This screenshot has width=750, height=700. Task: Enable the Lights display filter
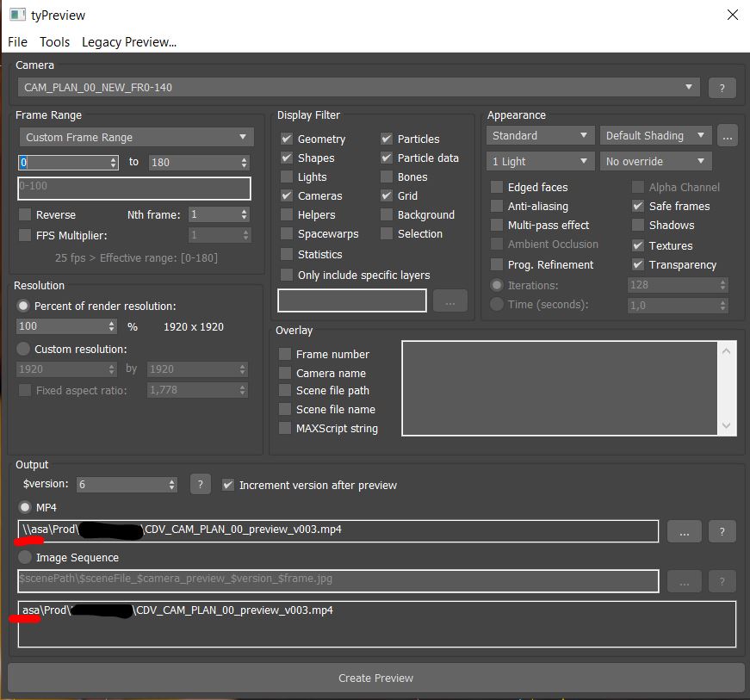tap(287, 177)
